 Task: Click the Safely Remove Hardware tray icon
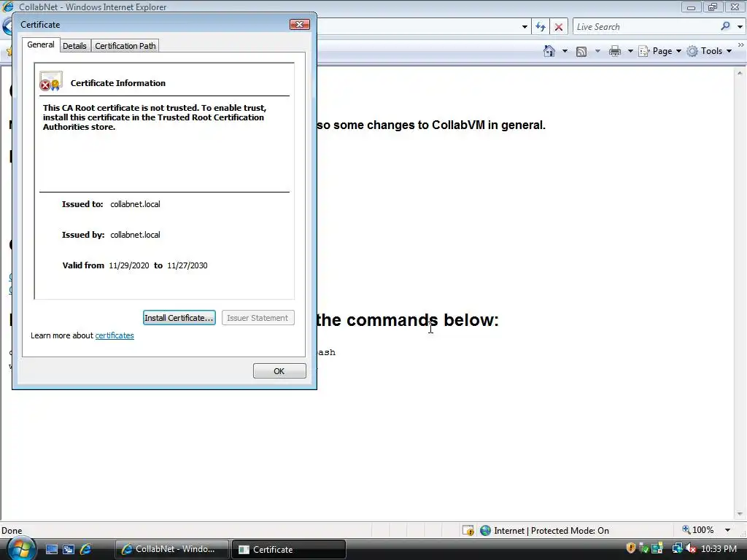point(643,548)
